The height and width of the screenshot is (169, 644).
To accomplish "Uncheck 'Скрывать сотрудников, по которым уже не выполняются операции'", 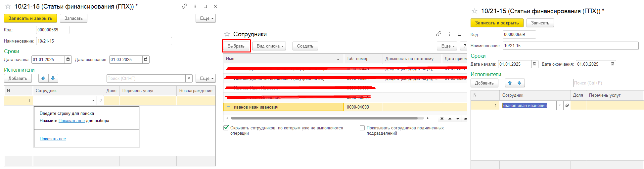I will [x=226, y=128].
